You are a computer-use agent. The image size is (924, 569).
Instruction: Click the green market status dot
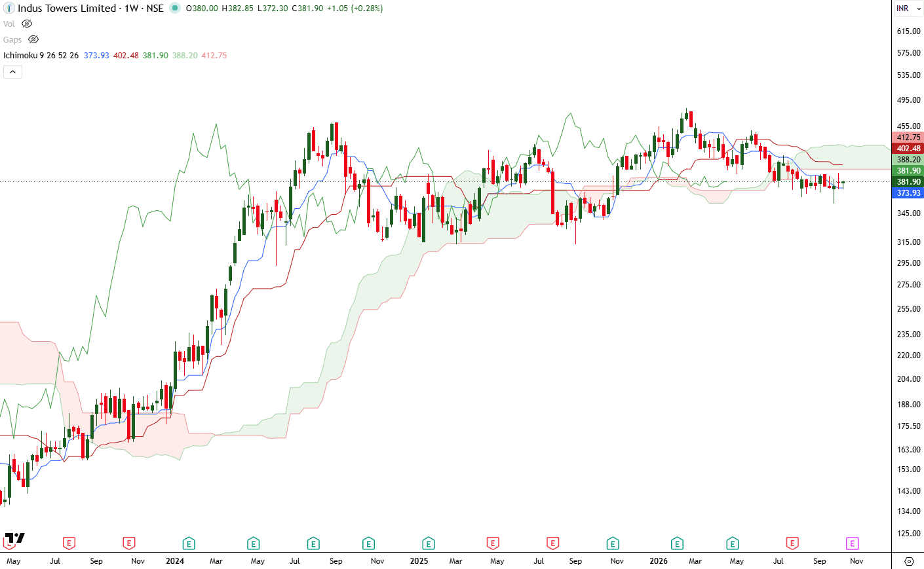pos(175,9)
